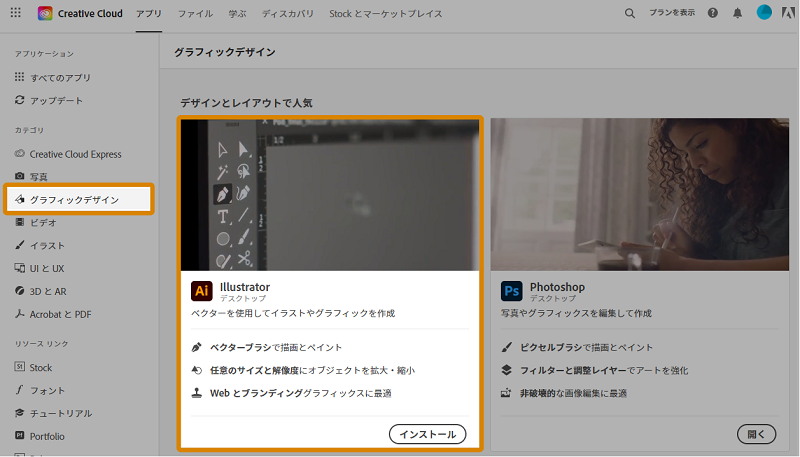Click the Photoshop Ps app icon

(511, 291)
